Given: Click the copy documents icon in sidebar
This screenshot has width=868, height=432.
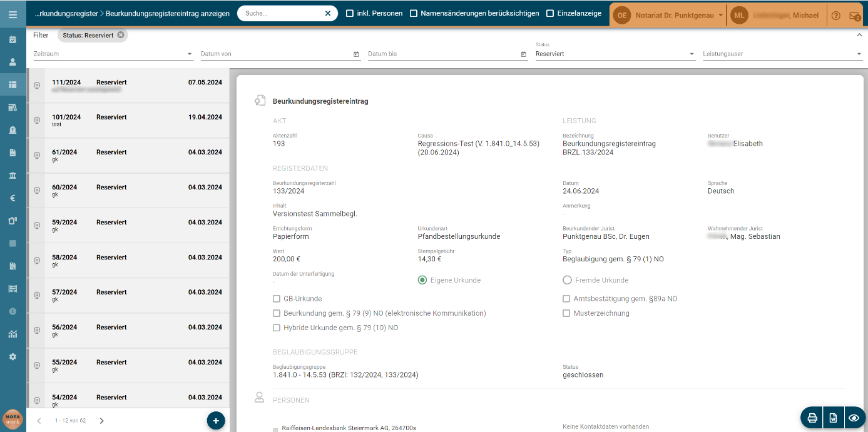Looking at the screenshot, I should (x=13, y=221).
